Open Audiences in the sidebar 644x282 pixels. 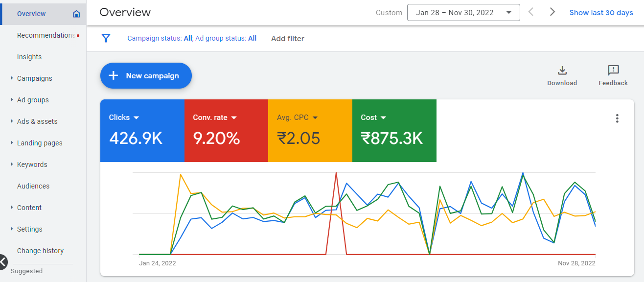(x=33, y=186)
